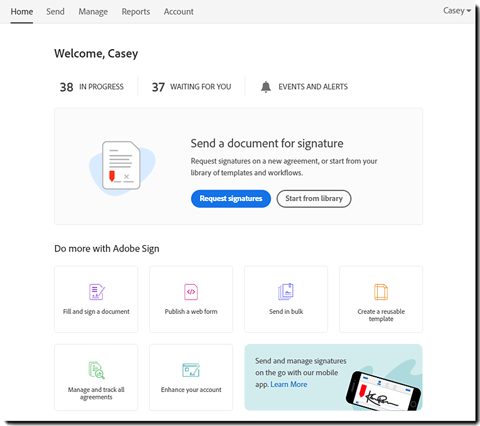Click the Enhance your account icon
The height and width of the screenshot is (426, 480).
[191, 370]
